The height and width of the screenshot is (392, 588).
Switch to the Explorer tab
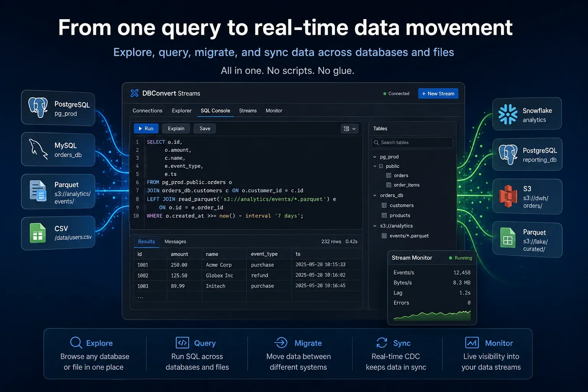click(181, 111)
